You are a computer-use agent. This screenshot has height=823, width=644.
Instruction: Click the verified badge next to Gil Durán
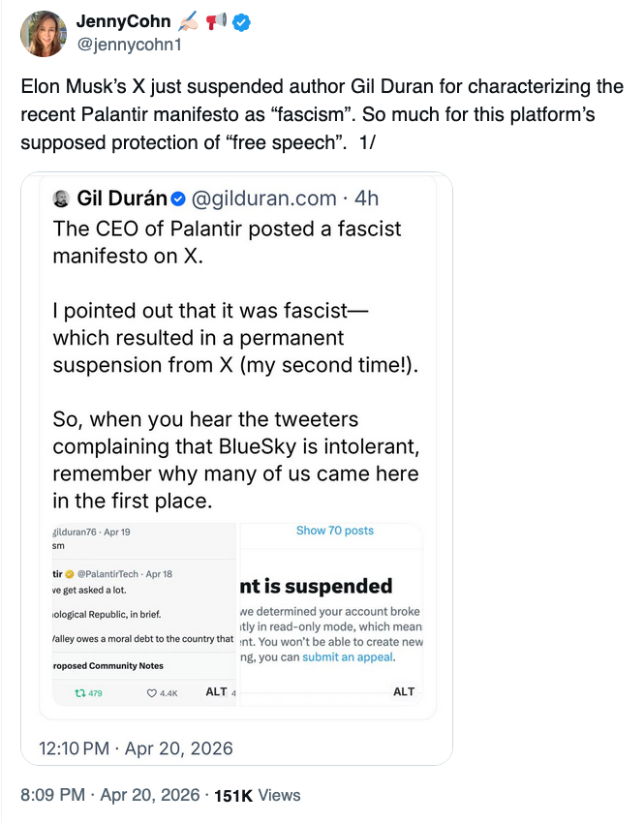pyautogui.click(x=178, y=198)
